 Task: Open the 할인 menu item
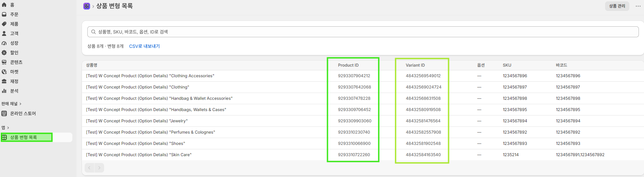pyautogui.click(x=14, y=53)
